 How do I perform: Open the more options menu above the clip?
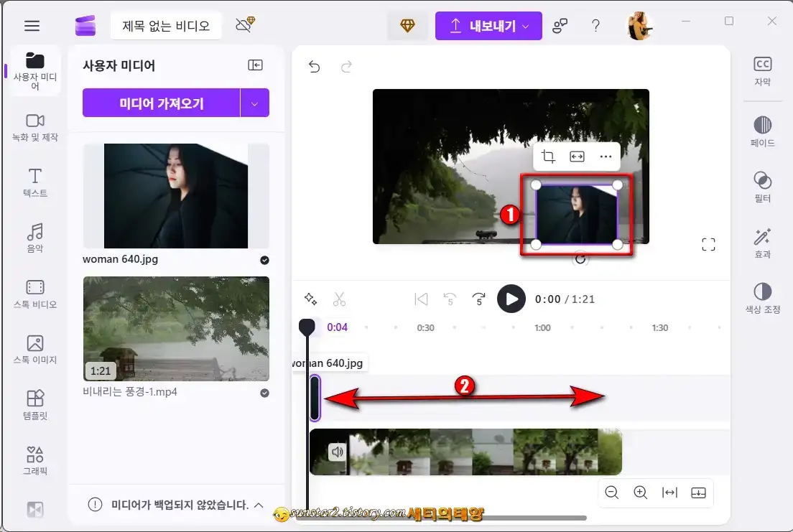pyautogui.click(x=606, y=156)
